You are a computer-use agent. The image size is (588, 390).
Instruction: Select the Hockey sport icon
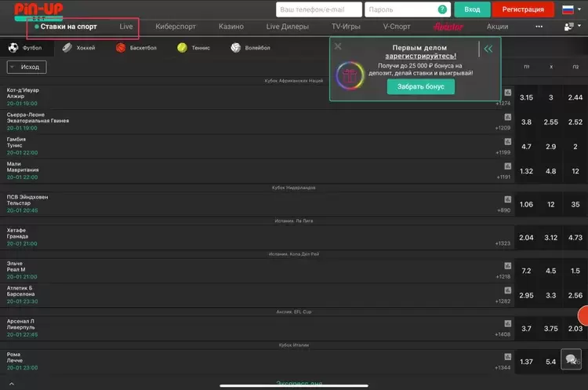click(x=67, y=48)
